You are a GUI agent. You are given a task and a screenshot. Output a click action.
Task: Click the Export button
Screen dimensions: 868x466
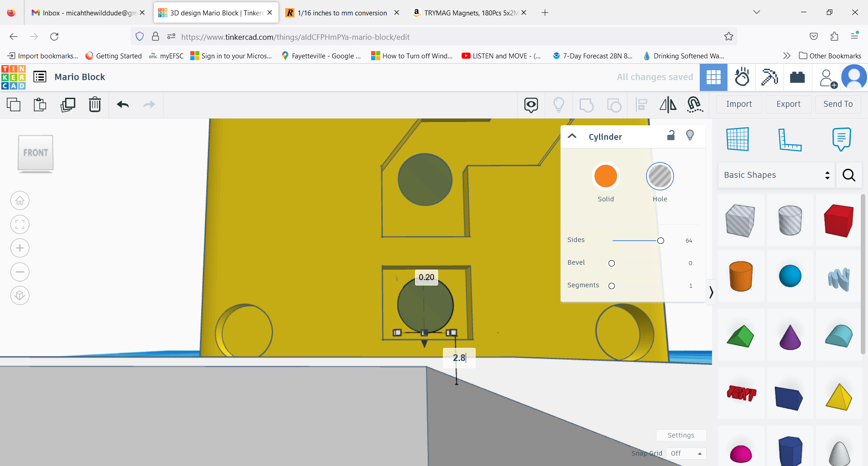click(x=788, y=104)
